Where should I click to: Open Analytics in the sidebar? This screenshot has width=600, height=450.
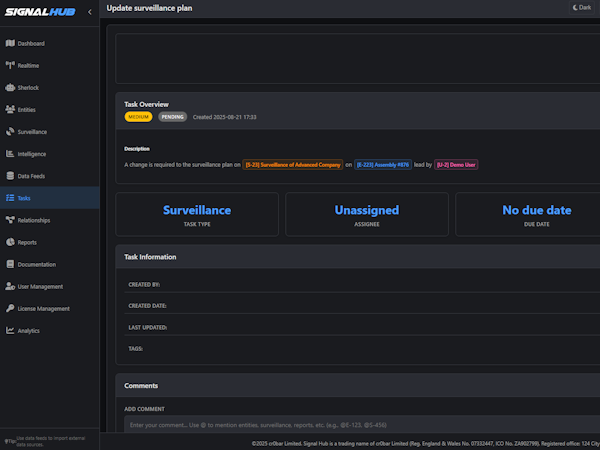[50, 330]
